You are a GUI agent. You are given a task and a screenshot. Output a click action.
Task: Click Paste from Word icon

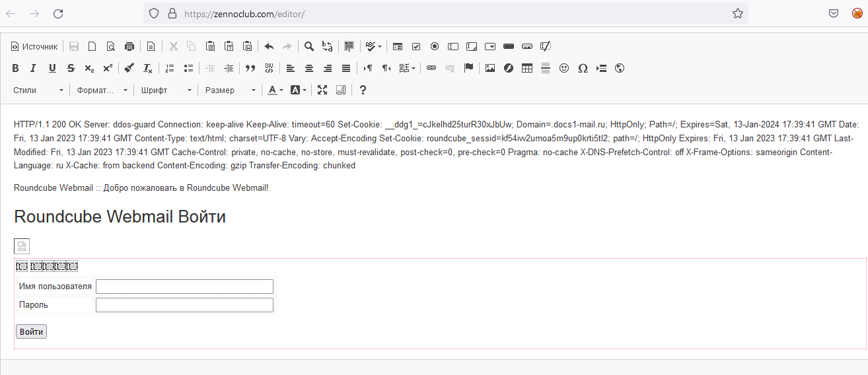[x=247, y=46]
